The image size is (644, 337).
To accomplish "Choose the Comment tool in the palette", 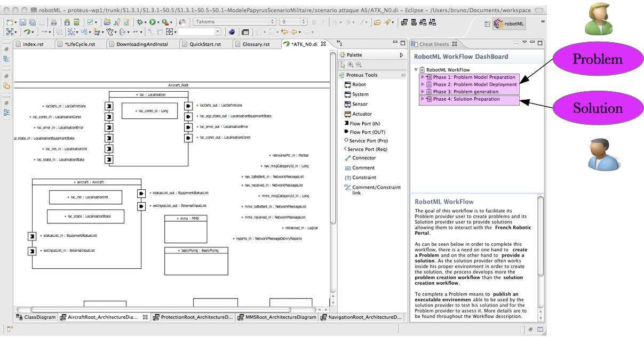I will point(360,168).
